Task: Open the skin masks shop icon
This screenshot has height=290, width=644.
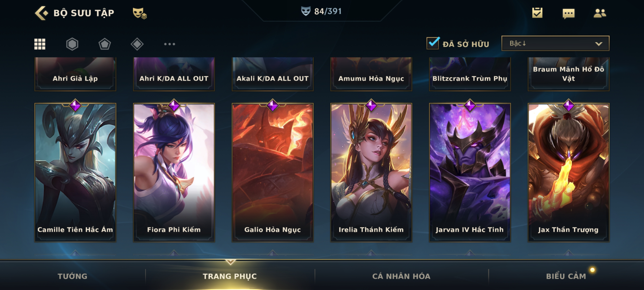Action: click(139, 13)
